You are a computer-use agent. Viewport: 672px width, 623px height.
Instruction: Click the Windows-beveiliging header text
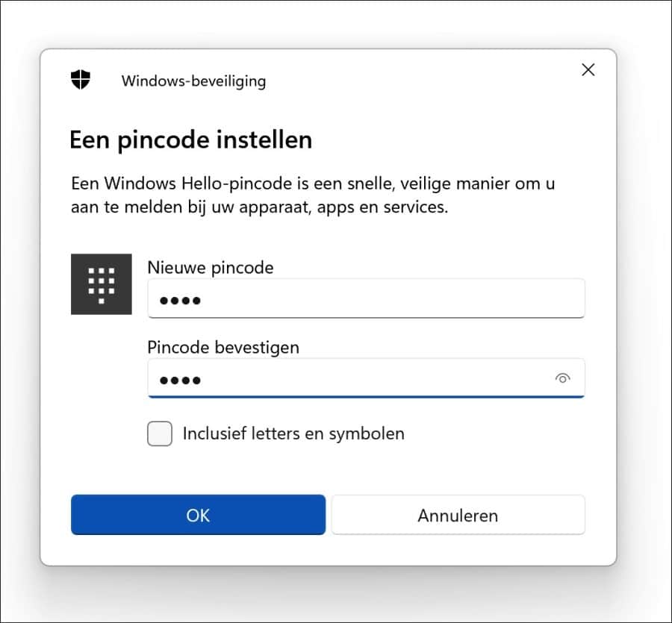click(193, 82)
